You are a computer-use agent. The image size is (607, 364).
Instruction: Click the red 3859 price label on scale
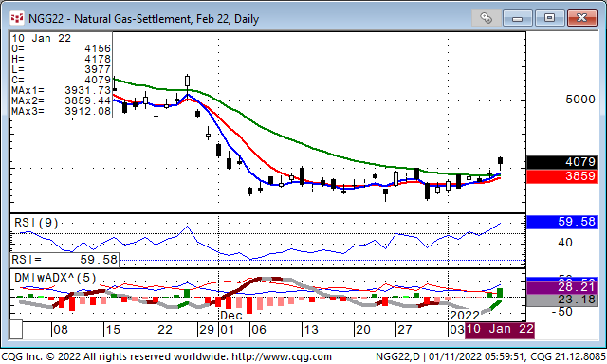561,176
